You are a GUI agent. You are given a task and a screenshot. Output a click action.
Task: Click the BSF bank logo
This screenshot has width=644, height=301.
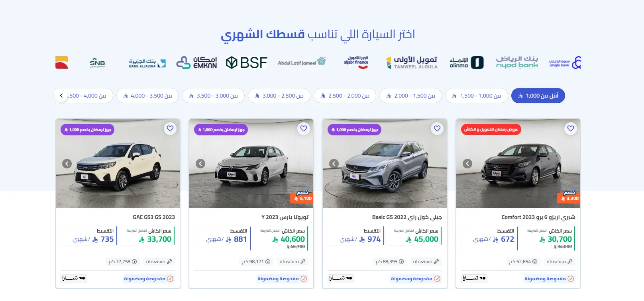[246, 63]
